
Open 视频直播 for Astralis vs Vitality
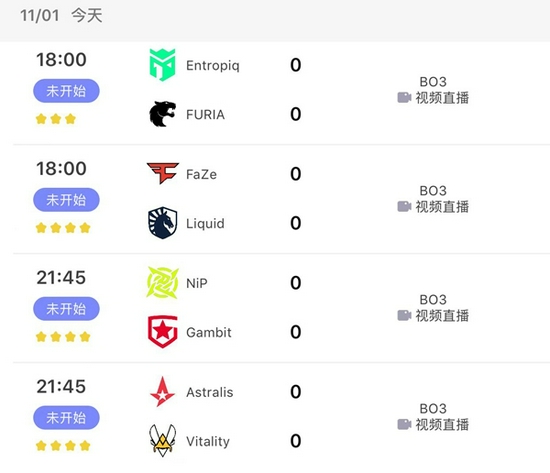[x=442, y=425]
